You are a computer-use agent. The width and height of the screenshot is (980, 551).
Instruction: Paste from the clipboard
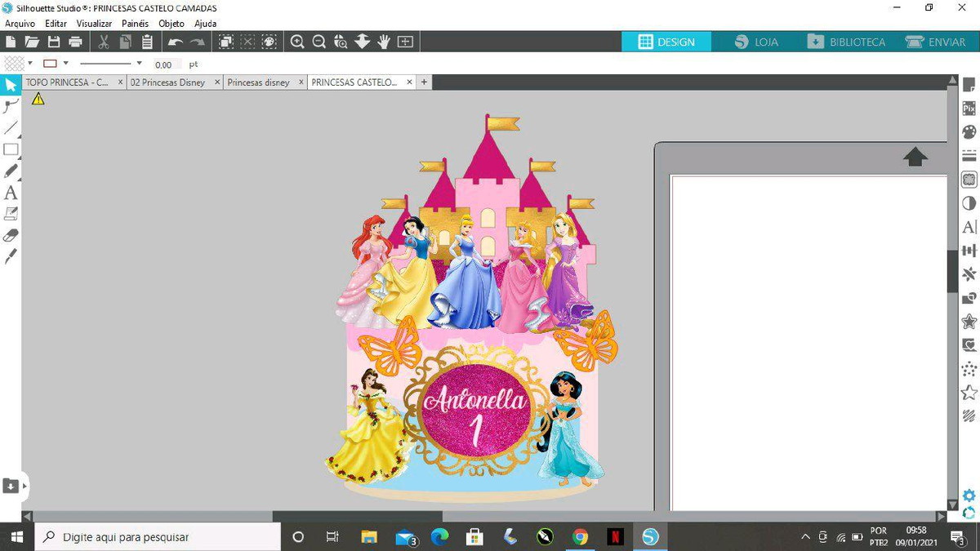(147, 42)
